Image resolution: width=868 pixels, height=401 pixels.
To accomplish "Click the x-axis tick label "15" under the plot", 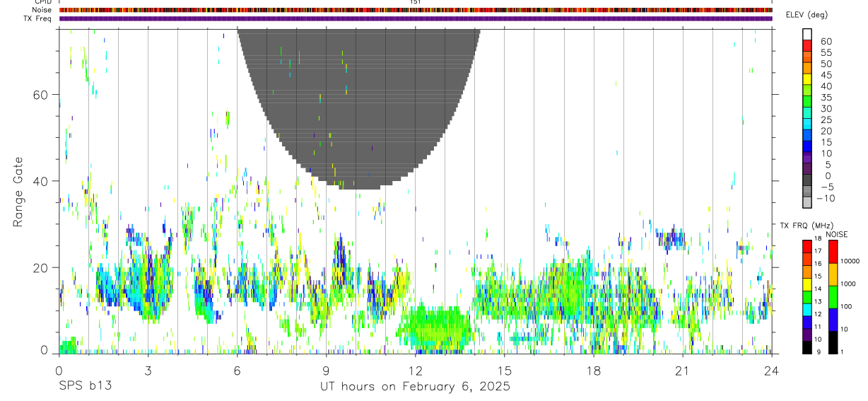I will click(x=504, y=370).
